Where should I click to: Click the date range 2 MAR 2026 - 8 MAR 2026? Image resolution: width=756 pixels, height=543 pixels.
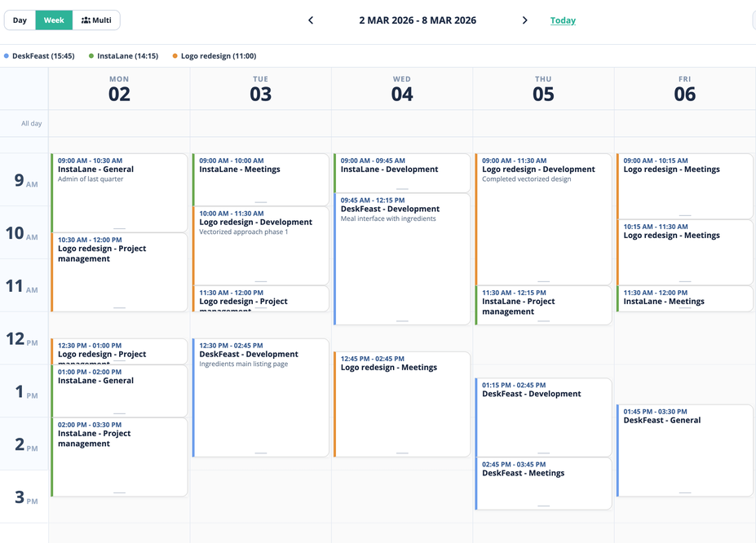(418, 20)
